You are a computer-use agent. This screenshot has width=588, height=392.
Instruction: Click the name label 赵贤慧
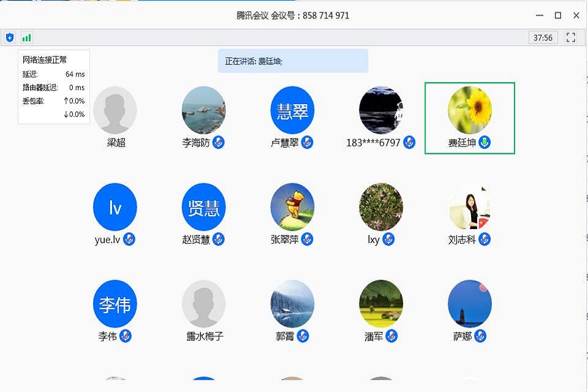tap(196, 239)
